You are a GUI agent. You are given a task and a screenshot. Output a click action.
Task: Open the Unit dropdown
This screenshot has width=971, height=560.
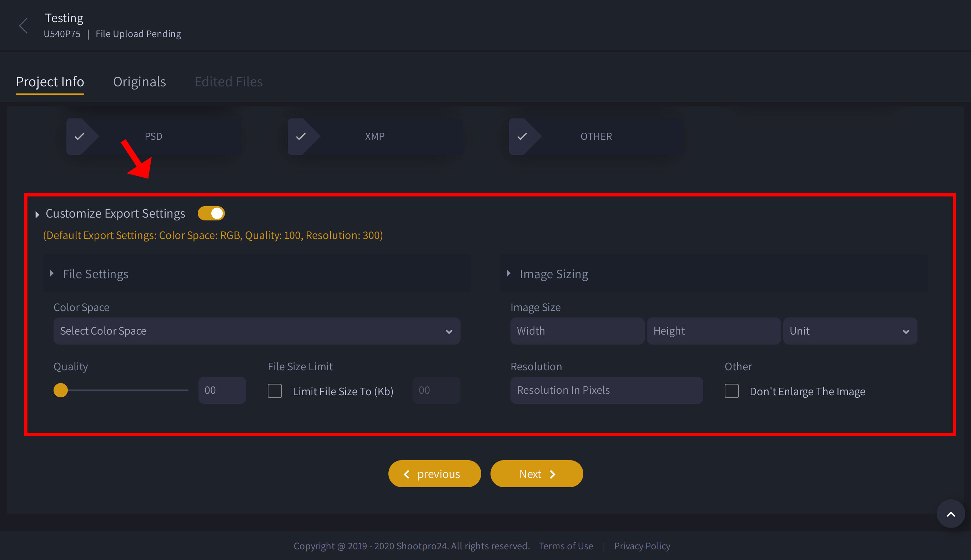click(849, 331)
